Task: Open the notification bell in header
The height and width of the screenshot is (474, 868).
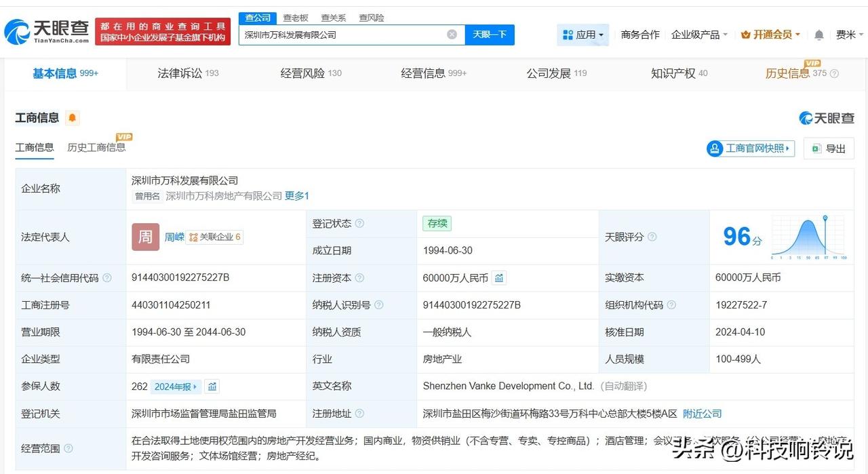Action: [819, 35]
